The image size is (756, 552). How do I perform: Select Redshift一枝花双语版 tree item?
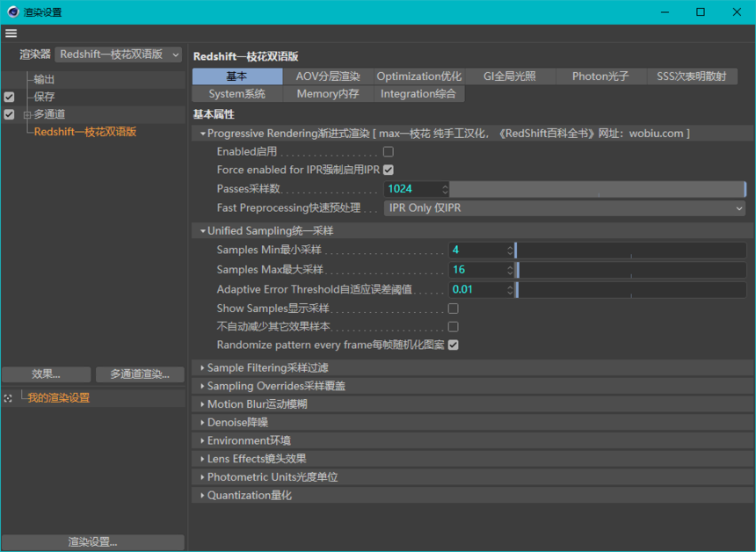[x=85, y=132]
